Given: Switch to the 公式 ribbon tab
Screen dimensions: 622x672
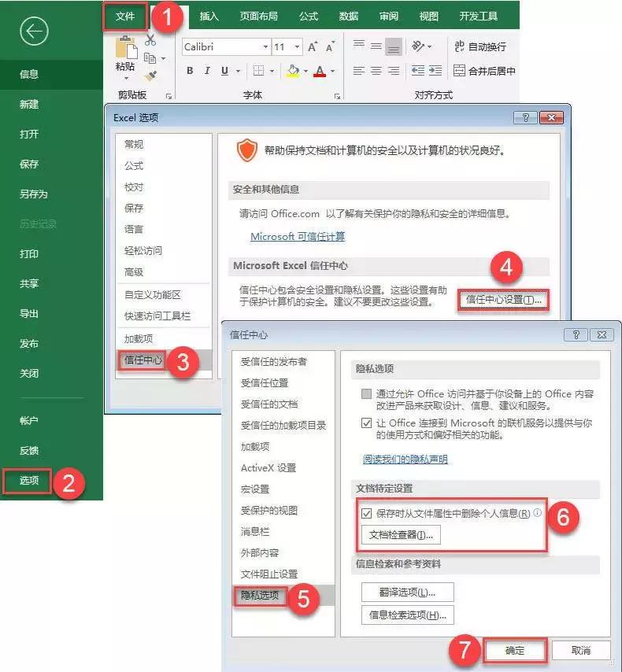Looking at the screenshot, I should tap(309, 17).
